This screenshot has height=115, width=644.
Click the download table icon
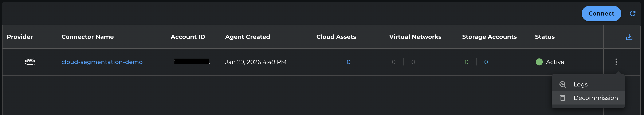pyautogui.click(x=629, y=37)
